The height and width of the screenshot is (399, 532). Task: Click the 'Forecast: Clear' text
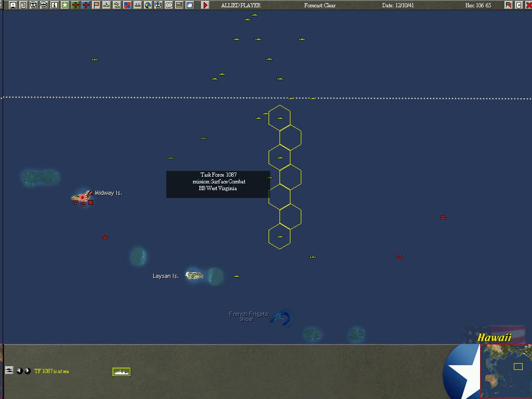click(320, 5)
